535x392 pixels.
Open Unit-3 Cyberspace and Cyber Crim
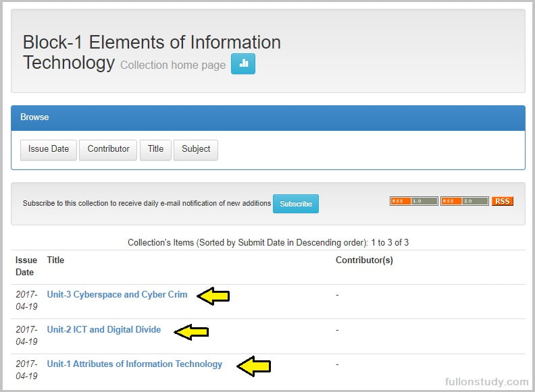click(x=117, y=295)
